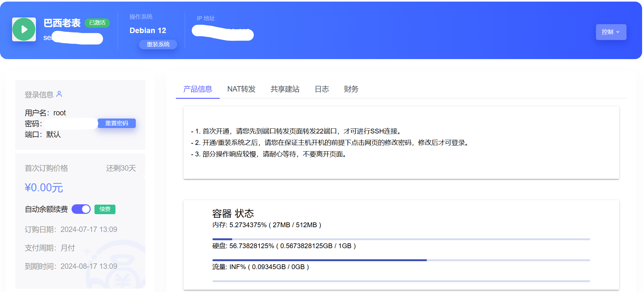The image size is (644, 292).
Task: Click the 还剩30天 remaining days text
Action: click(x=121, y=168)
